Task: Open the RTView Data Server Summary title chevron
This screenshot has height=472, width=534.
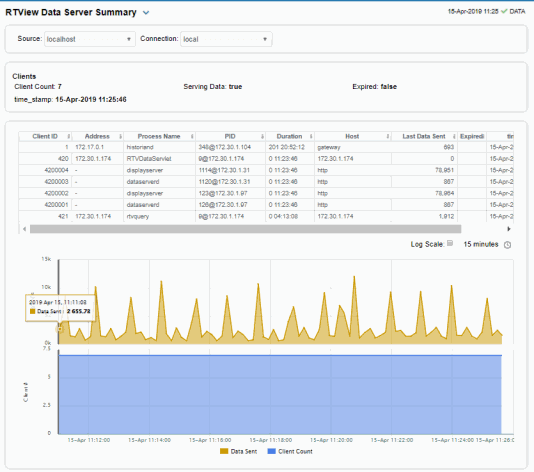Action: pos(146,13)
